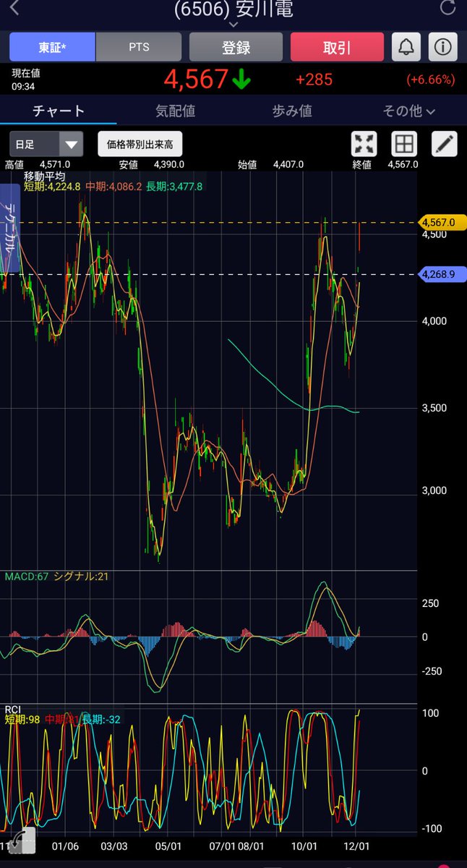Screen dimensions: 467x868
Task: Tap MACD:67 indicator label
Action: [27, 576]
